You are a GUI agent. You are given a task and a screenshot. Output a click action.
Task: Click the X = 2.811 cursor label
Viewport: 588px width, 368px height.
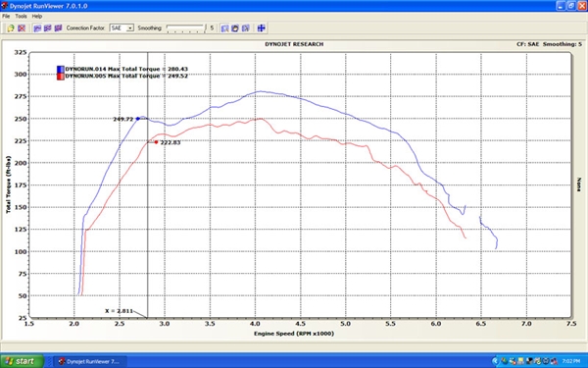click(x=119, y=311)
